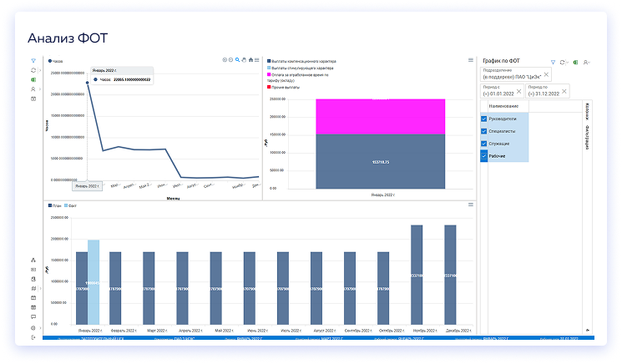
Task: Toggle the Рабочие checkbox
Action: [x=484, y=155]
